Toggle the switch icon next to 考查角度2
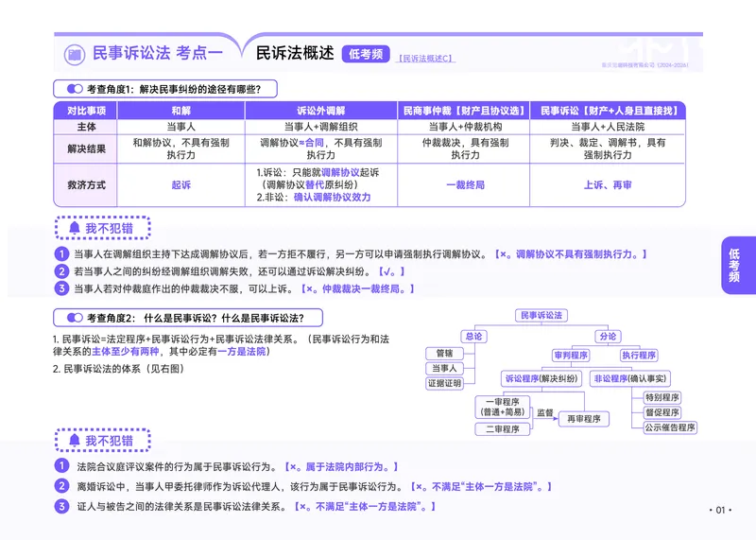Screen dimensions: 756x540 tap(75, 318)
